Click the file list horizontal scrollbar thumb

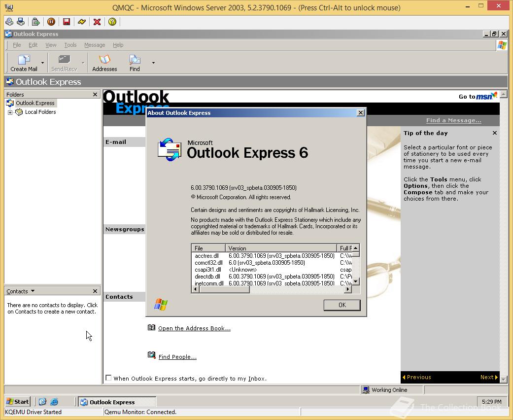point(224,289)
